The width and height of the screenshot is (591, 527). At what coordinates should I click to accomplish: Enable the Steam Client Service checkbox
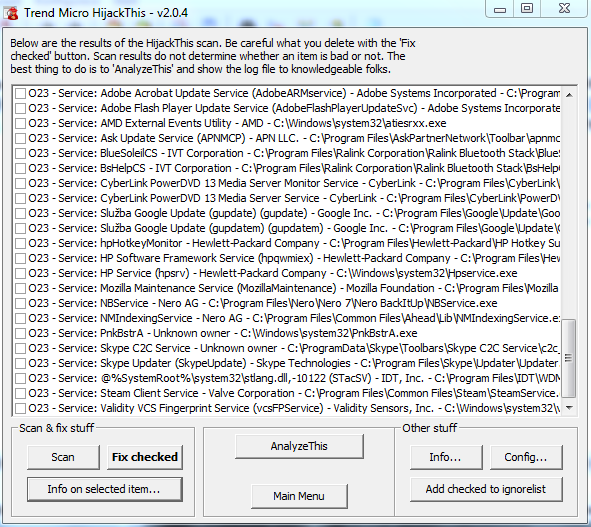click(x=20, y=394)
